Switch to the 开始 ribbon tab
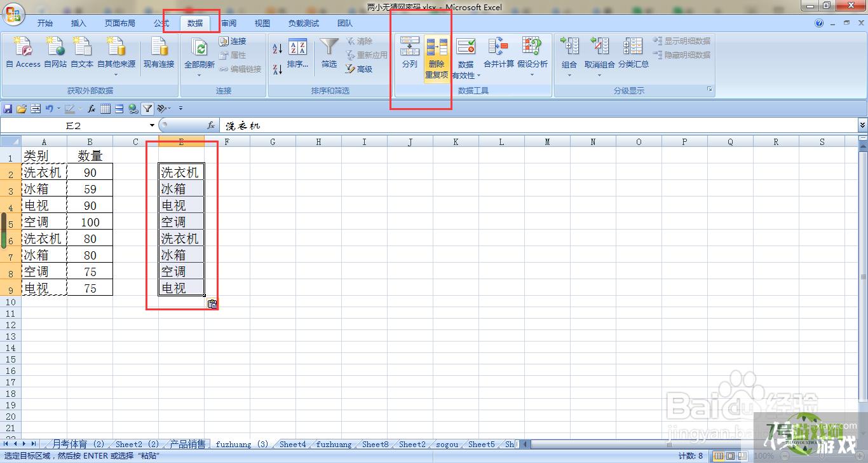 coord(45,24)
